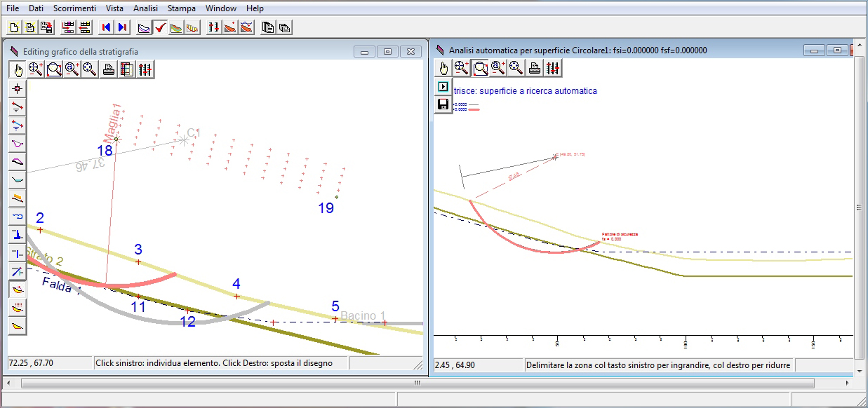Select the hand pan tool in stratigraphy editor
Image resolution: width=868 pixels, height=408 pixels.
[x=18, y=69]
